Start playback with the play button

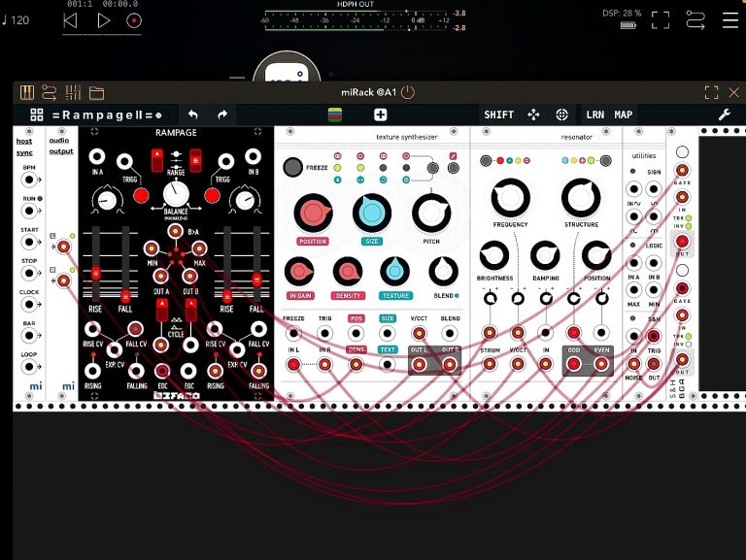[104, 20]
